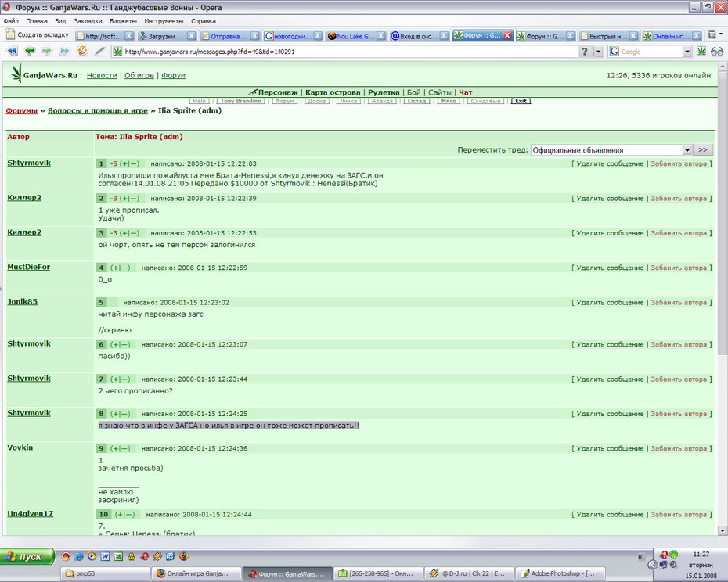Image resolution: width=728 pixels, height=582 pixels.
Task: Open the Вопросы и помощь в игре breadcrumb
Action: pos(98,110)
